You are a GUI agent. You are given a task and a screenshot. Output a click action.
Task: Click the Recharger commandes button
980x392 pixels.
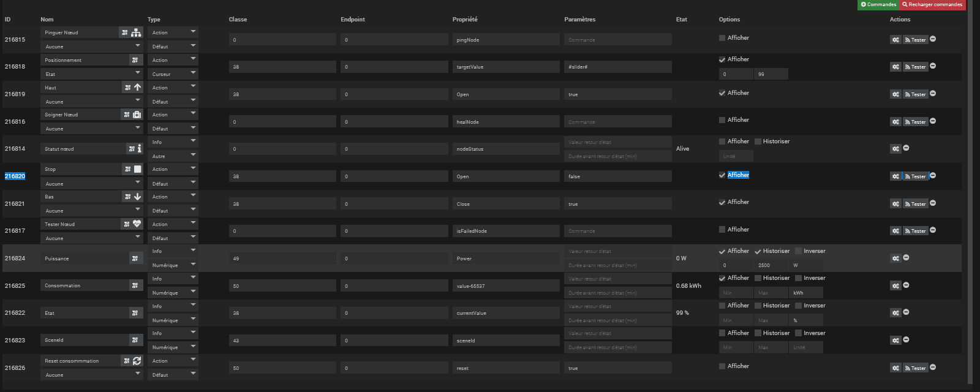pos(932,4)
